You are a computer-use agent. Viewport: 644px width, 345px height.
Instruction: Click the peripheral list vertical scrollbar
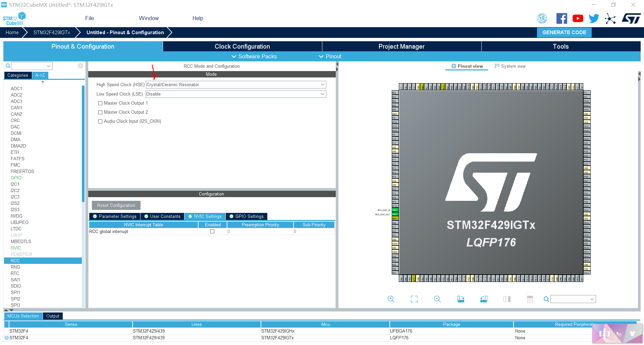[x=83, y=144]
